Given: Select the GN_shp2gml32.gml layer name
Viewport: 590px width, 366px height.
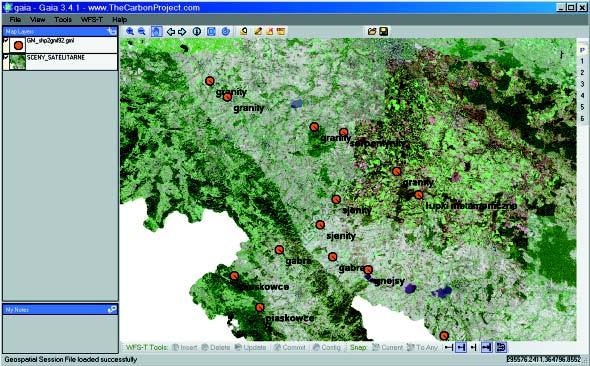Looking at the screenshot, I should click(x=50, y=41).
